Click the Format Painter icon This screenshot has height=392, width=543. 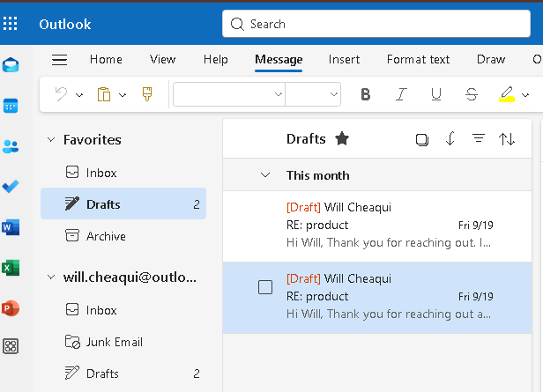coord(147,94)
